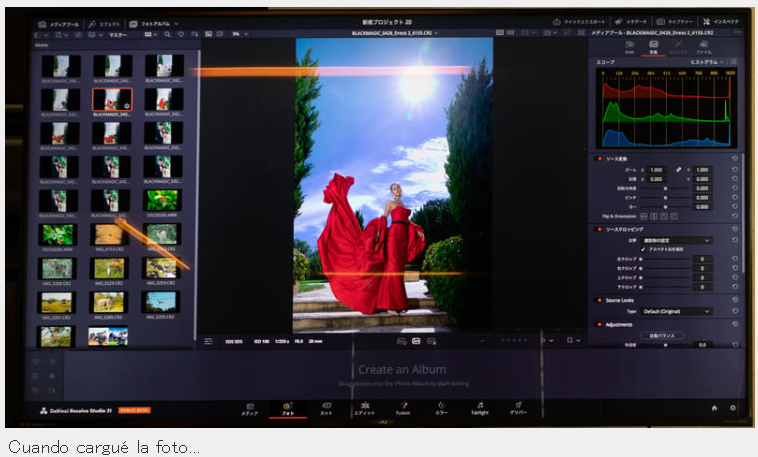Toggle the Media Pool panel button
Screen dimensions: 758x457
pos(58,24)
